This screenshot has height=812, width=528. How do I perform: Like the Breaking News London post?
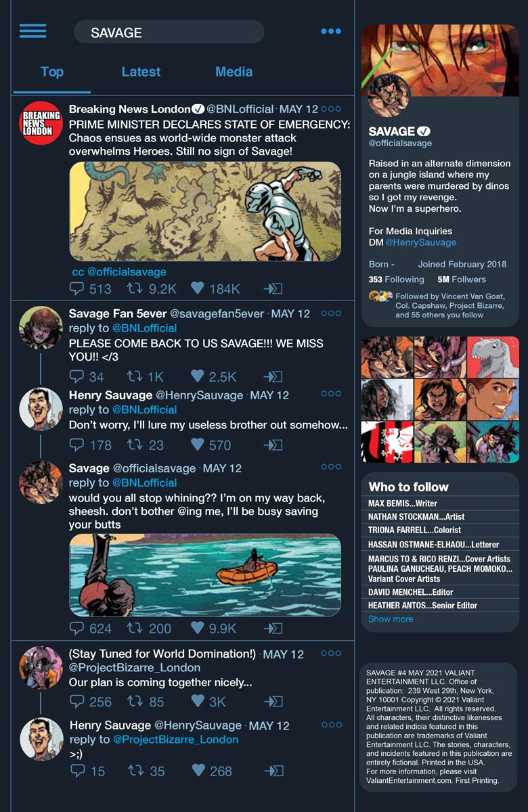(x=197, y=288)
